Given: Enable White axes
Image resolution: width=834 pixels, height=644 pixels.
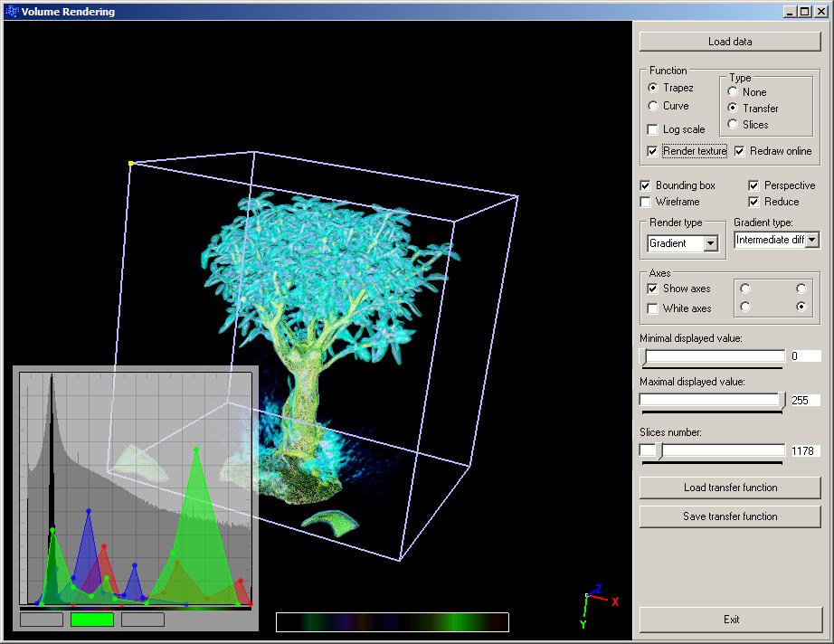Looking at the screenshot, I should pyautogui.click(x=652, y=308).
